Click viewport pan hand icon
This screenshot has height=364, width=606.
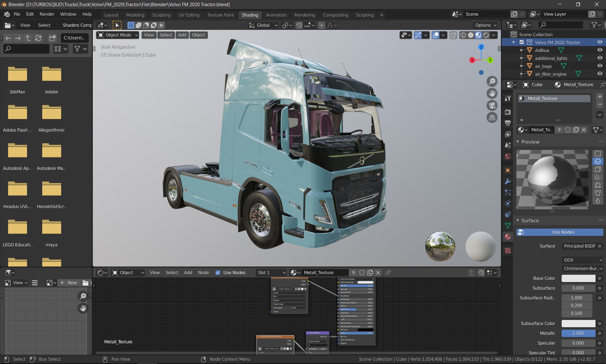click(x=492, y=93)
